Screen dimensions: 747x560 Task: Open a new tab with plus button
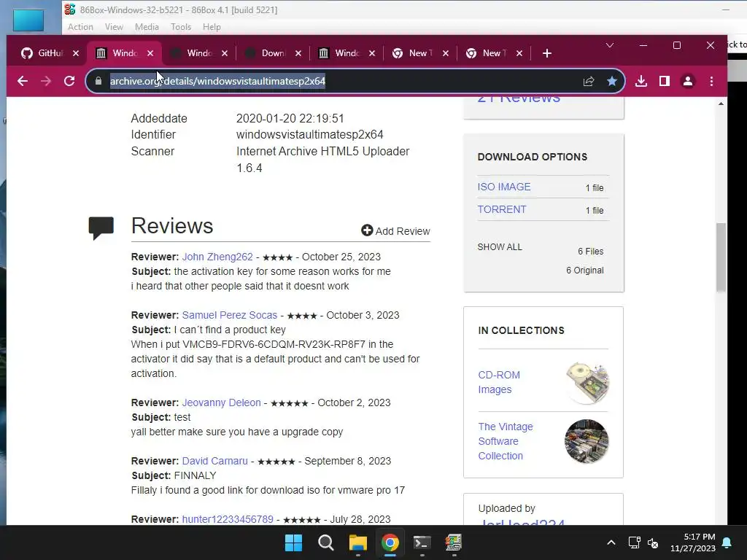[x=547, y=53]
